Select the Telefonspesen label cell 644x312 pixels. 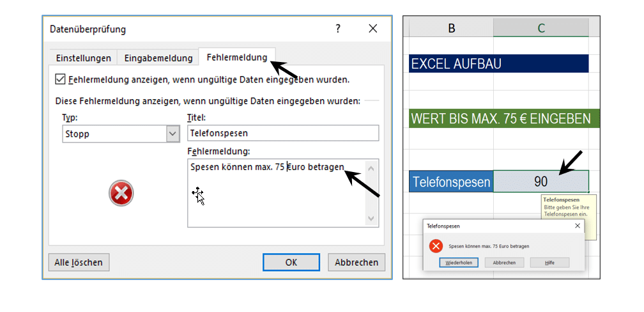(451, 182)
